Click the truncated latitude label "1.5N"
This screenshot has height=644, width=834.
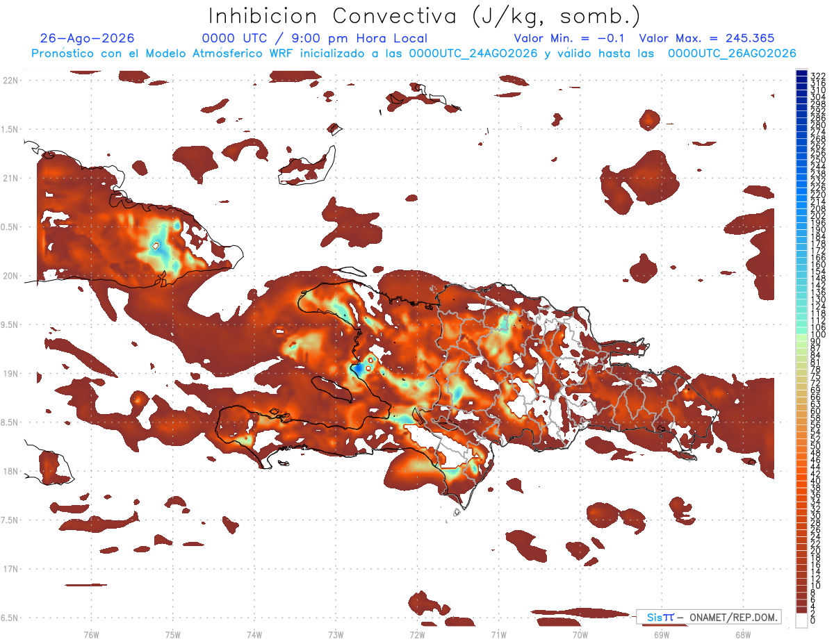(x=10, y=129)
